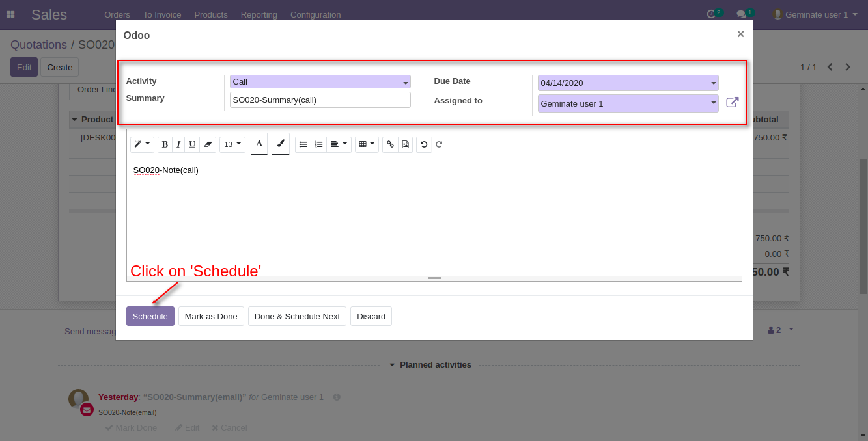Image resolution: width=868 pixels, height=441 pixels.
Task: Open the font color picker
Action: [259, 144]
